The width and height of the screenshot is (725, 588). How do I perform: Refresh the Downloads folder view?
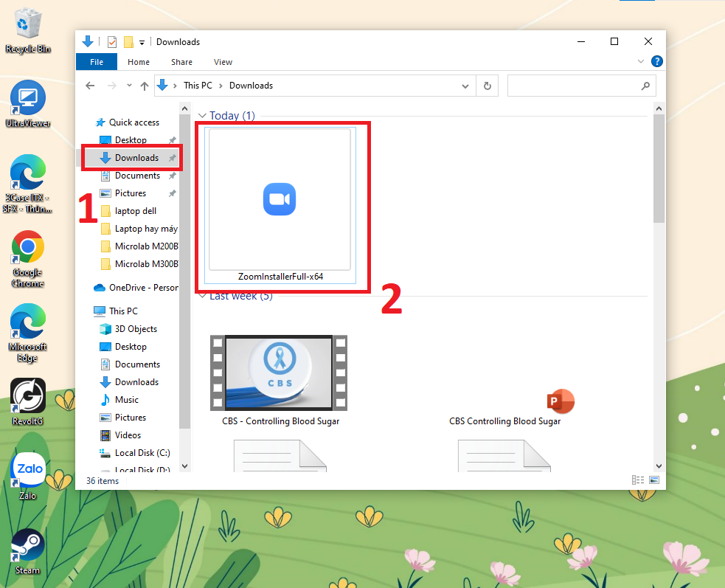488,86
